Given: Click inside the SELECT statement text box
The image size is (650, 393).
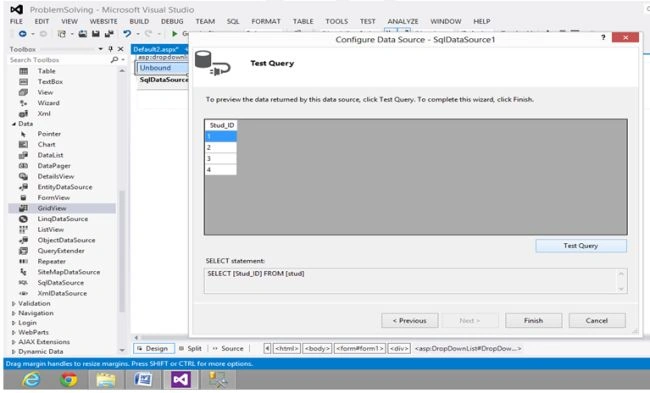Looking at the screenshot, I should tap(415, 281).
